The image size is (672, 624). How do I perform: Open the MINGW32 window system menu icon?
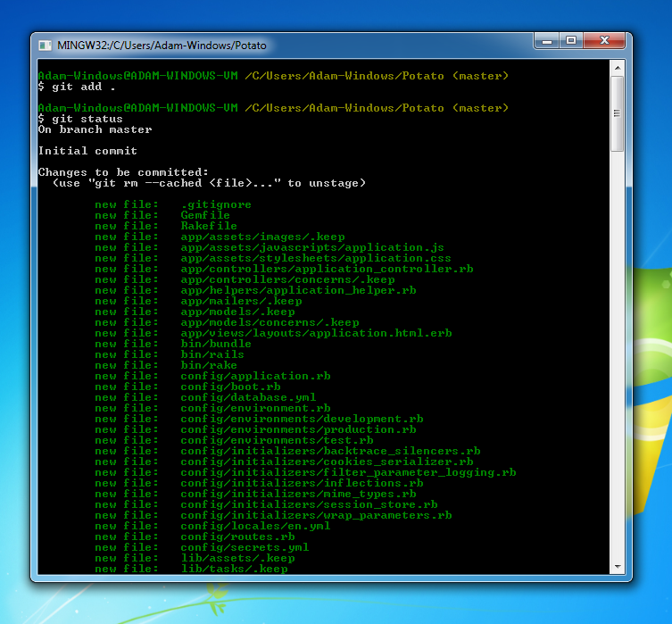(x=45, y=46)
